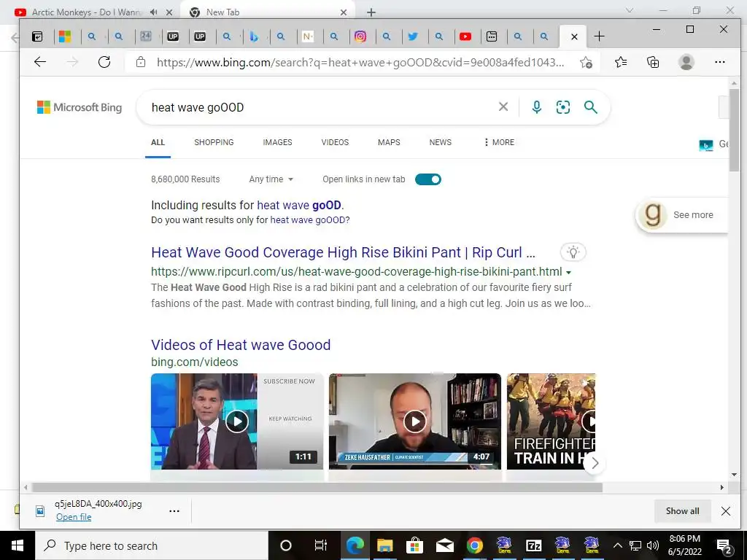
Task: Open Edge Settings and more menu
Action: click(x=720, y=62)
